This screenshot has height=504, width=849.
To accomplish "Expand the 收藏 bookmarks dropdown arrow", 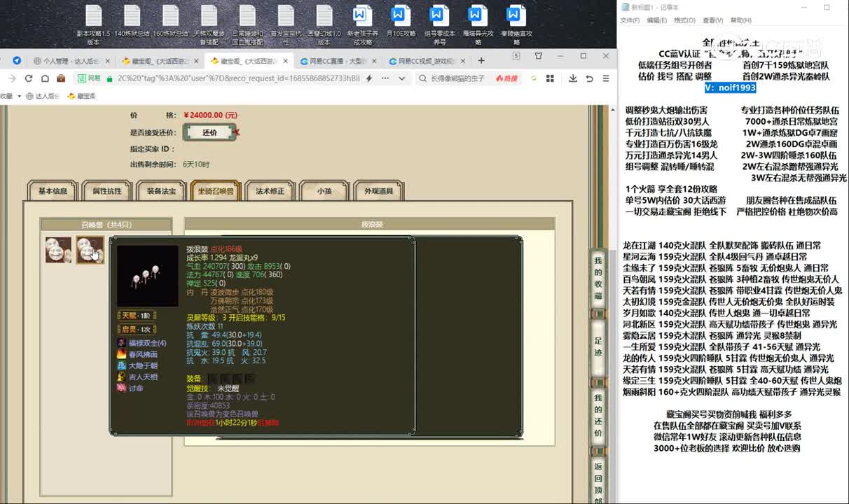I will [19, 96].
